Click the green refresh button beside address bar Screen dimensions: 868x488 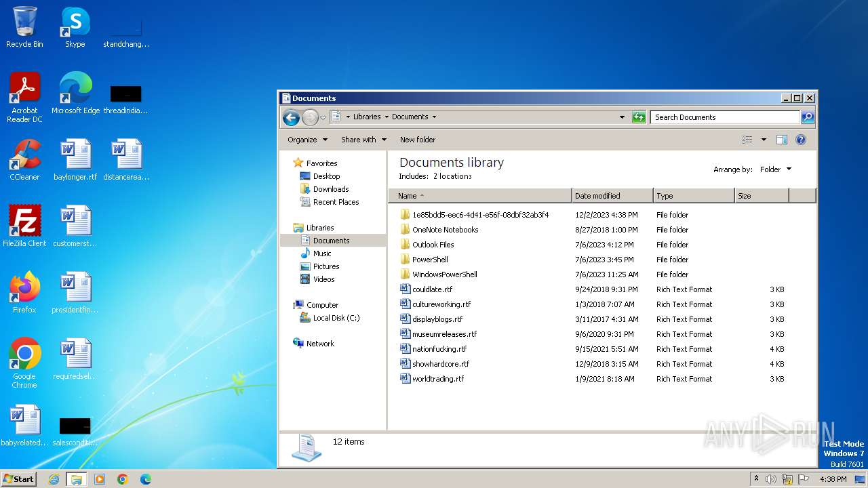tap(639, 117)
